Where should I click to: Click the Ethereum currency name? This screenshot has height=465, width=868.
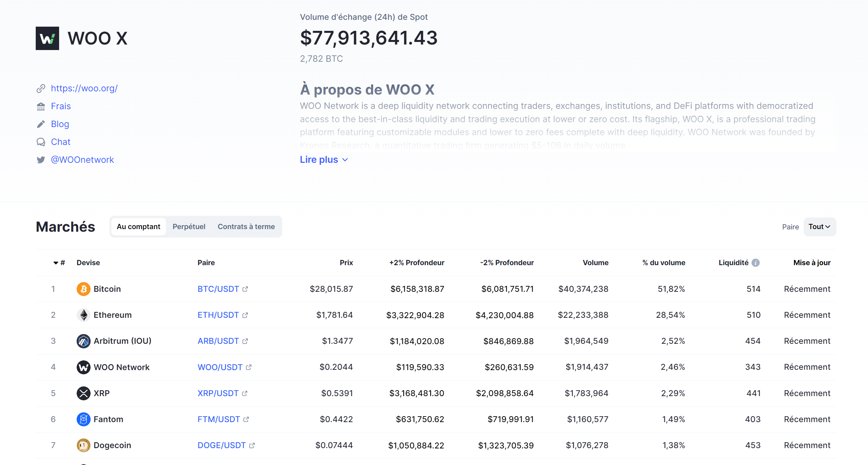tap(113, 315)
